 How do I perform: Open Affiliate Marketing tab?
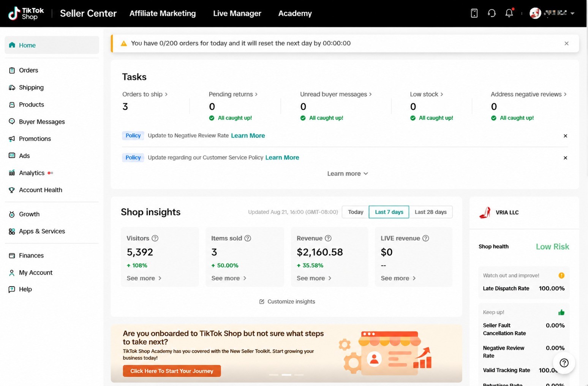[163, 13]
